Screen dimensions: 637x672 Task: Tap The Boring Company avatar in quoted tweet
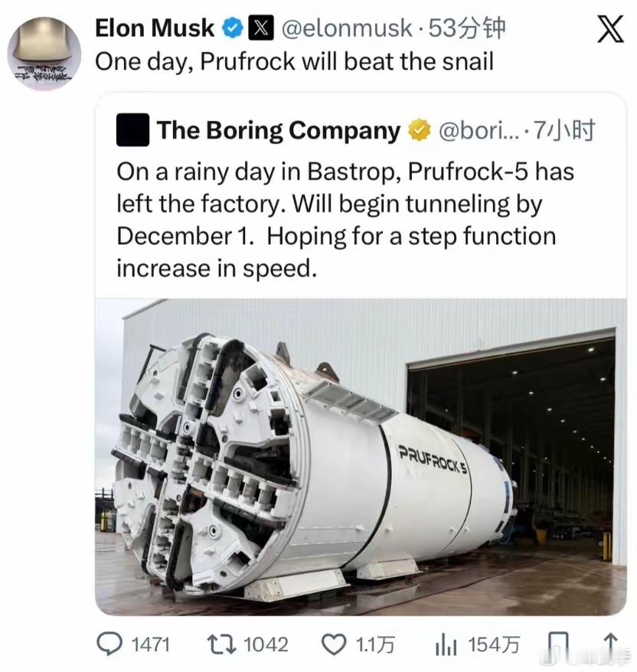tap(132, 130)
